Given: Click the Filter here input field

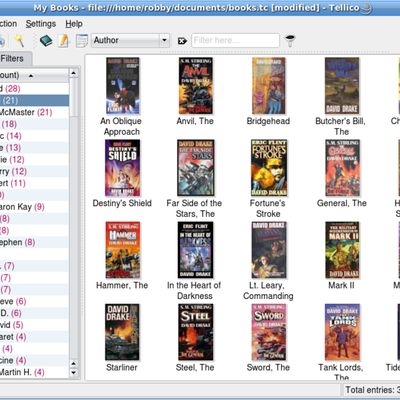Looking at the screenshot, I should [x=235, y=40].
